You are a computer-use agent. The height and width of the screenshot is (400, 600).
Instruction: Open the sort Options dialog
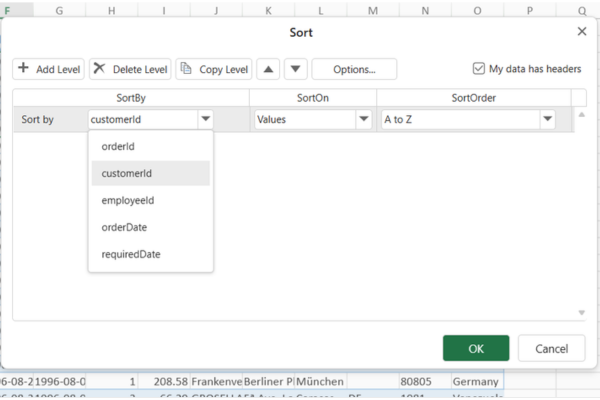pyautogui.click(x=354, y=69)
